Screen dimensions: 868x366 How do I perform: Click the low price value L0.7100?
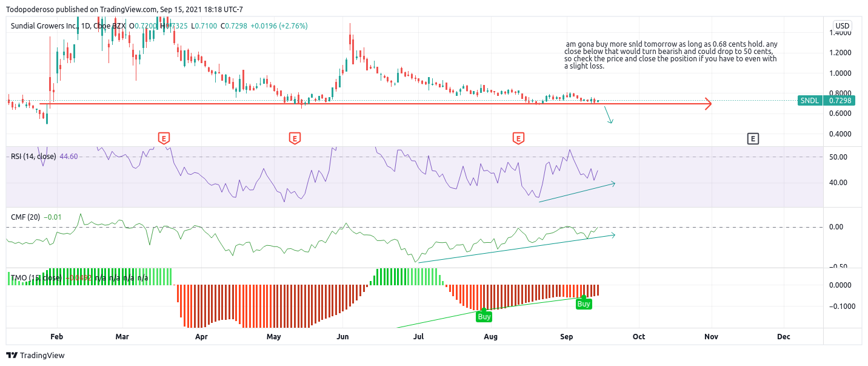[x=204, y=26]
